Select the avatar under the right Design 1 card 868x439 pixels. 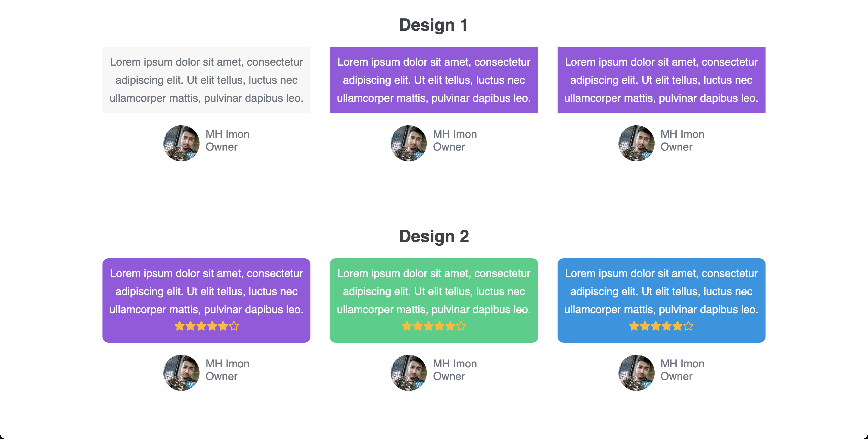[636, 143]
